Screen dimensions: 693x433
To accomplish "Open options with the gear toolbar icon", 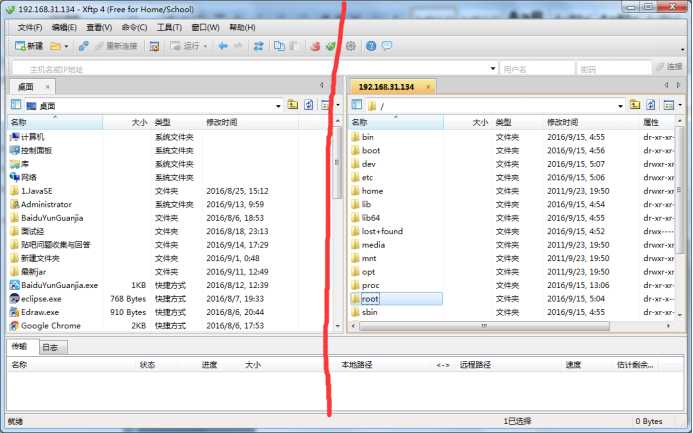I will (x=351, y=46).
